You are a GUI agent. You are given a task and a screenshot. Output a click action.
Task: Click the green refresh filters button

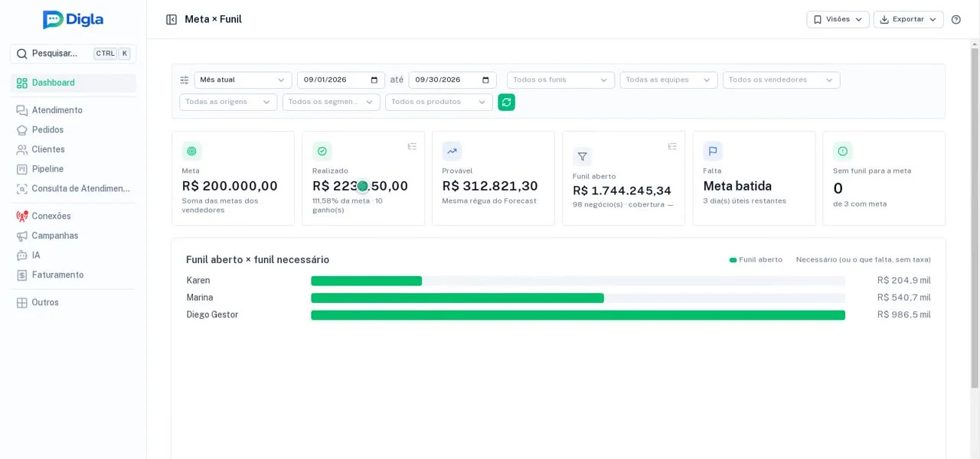coord(506,102)
